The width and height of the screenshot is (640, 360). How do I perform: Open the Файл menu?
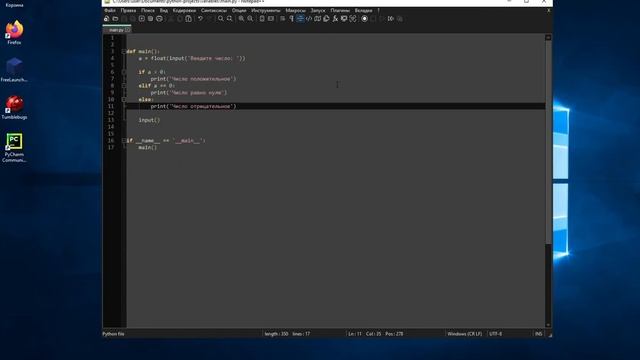click(110, 11)
